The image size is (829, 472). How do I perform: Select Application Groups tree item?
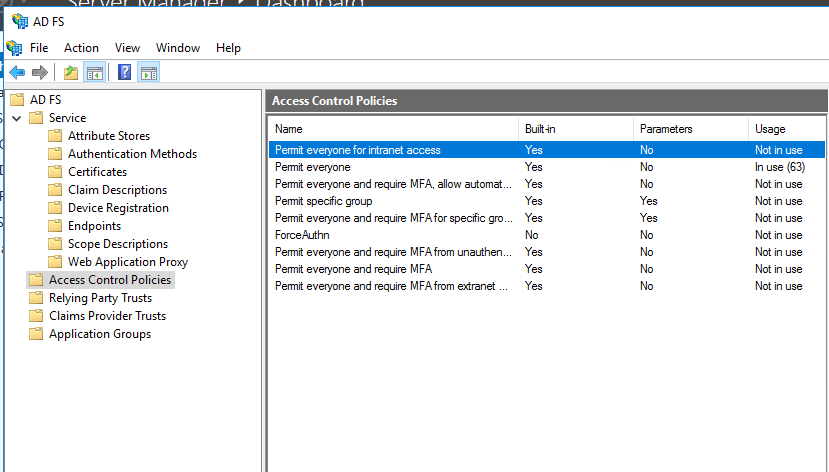(x=100, y=334)
